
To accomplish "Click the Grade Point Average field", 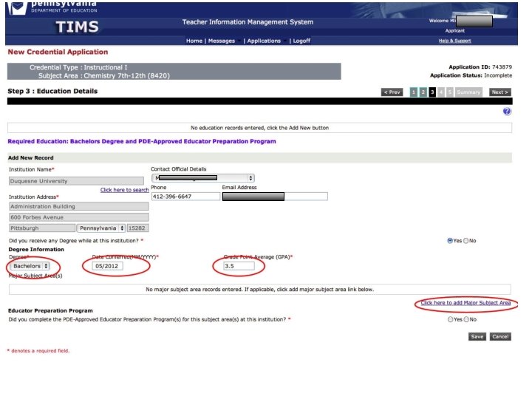I will tap(239, 266).
